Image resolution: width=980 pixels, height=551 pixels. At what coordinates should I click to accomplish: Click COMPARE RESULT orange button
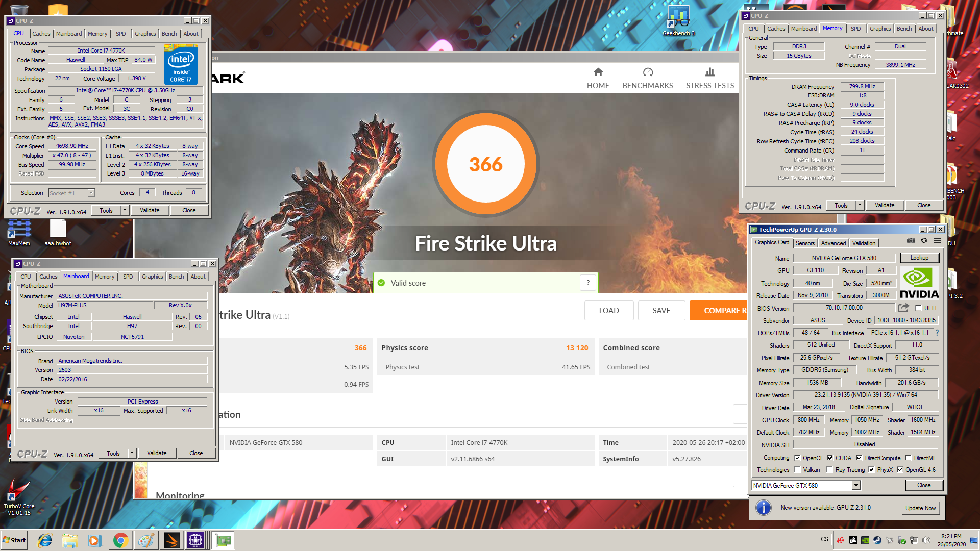(719, 310)
